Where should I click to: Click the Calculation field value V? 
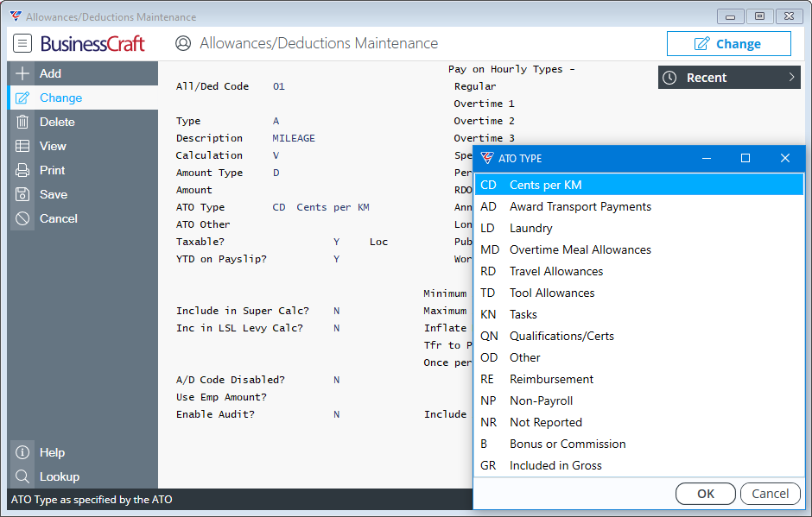(x=276, y=155)
